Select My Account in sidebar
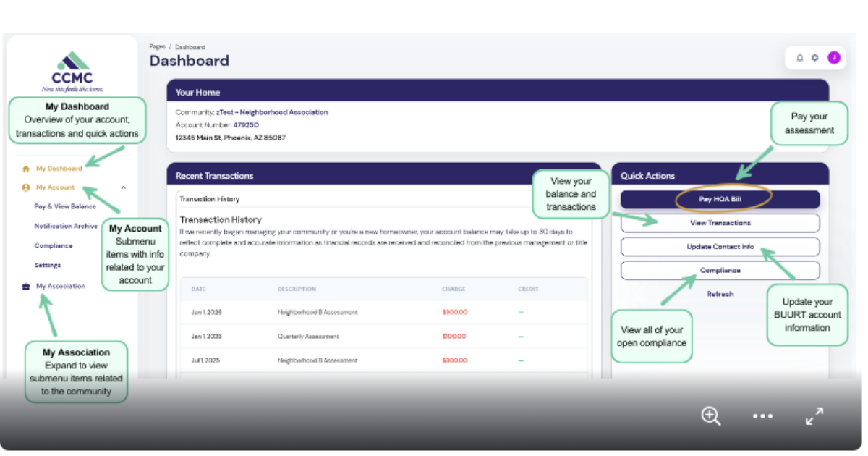 point(56,187)
